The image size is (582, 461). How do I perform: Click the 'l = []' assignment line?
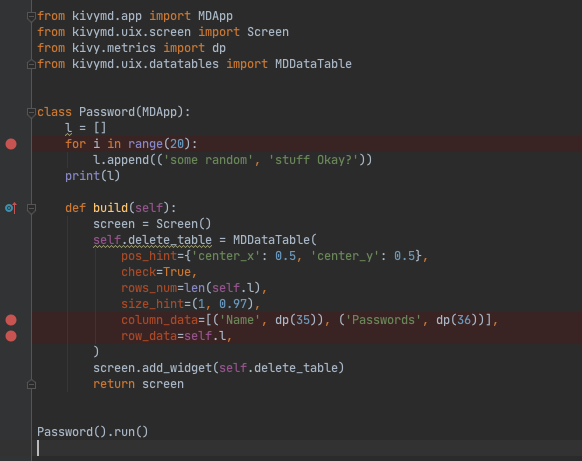click(x=85, y=128)
